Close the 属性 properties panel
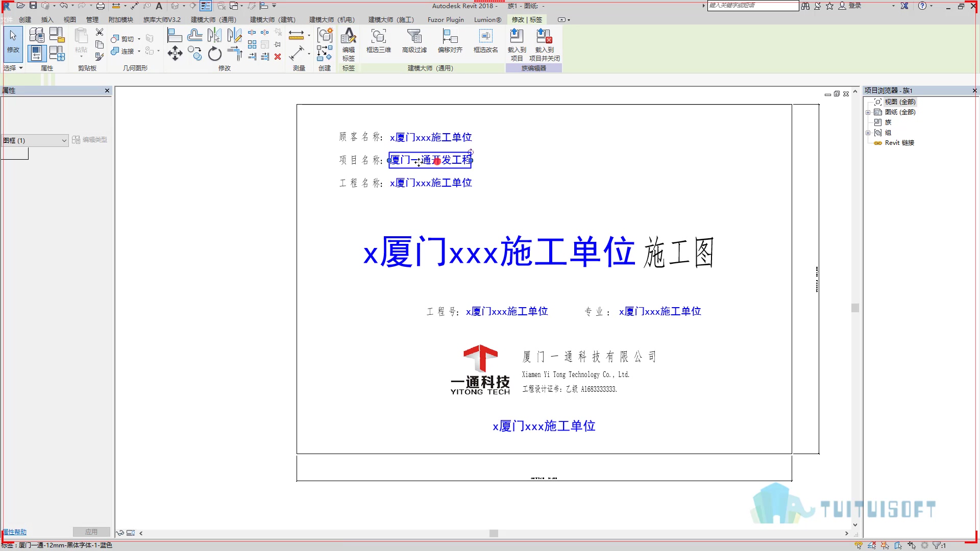Screen dimensions: 980x551 click(x=107, y=90)
